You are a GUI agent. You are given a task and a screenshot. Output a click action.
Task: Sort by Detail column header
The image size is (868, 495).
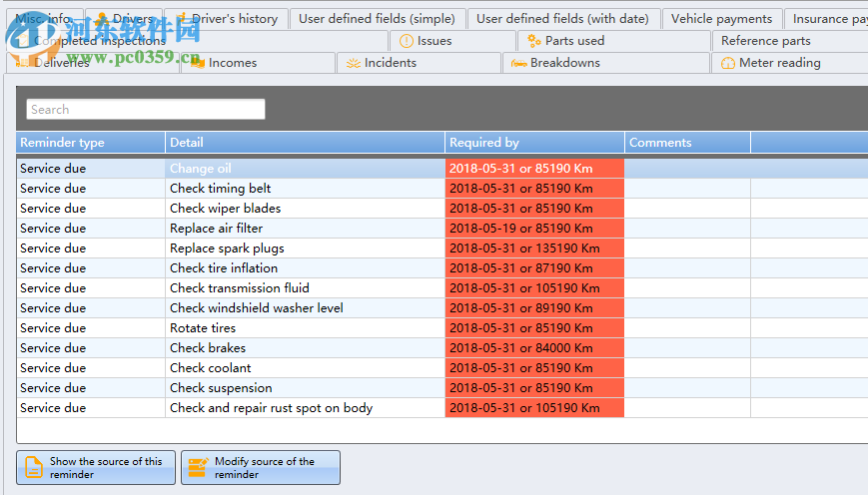click(x=305, y=143)
